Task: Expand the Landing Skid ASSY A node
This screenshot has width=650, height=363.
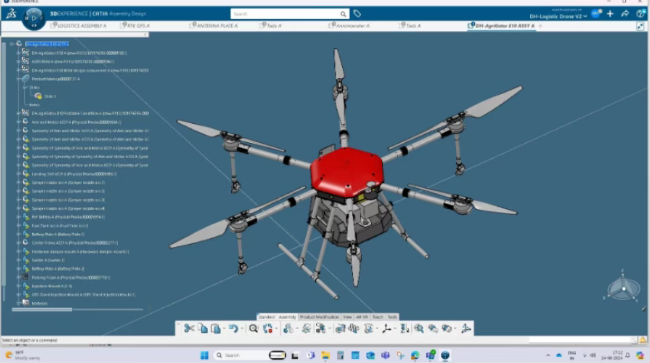Action: pos(18,174)
